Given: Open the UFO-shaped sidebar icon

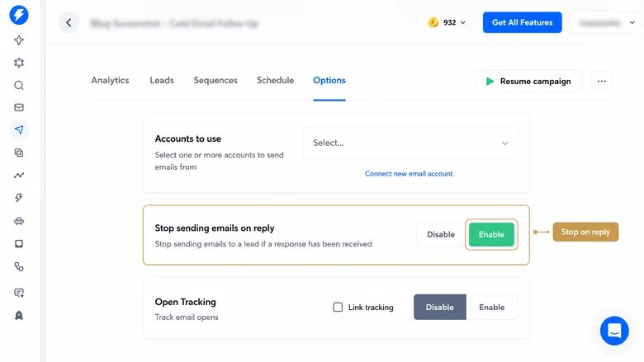Looking at the screenshot, I should point(19,221).
